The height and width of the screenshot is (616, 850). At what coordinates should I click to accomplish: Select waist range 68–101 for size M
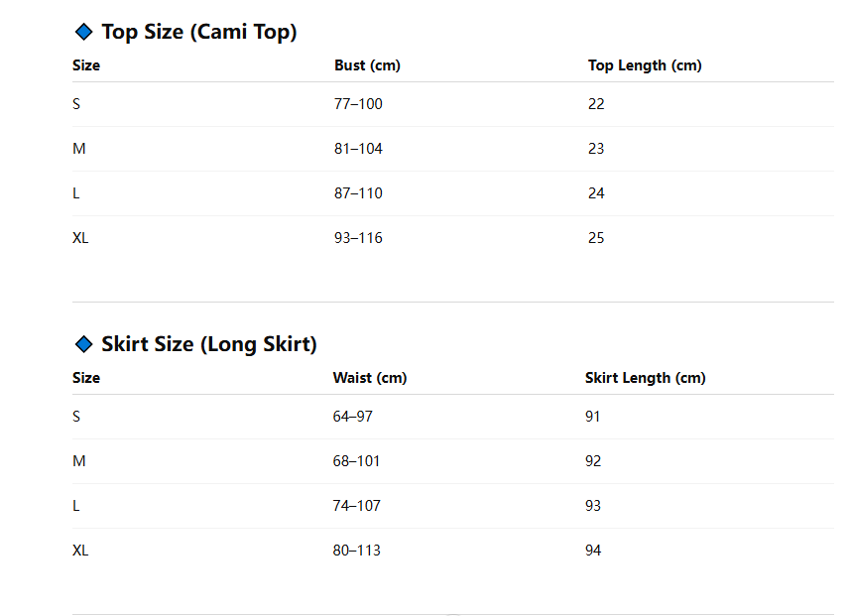[356, 461]
